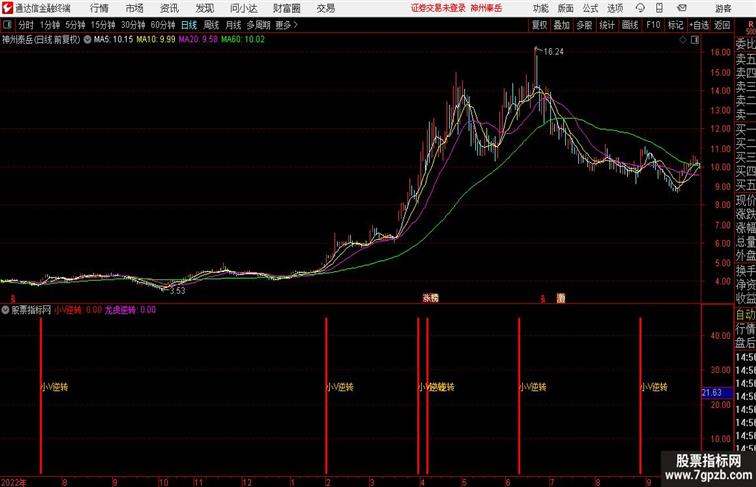Click the MA20: 9.58 indicator value

pyautogui.click(x=198, y=40)
